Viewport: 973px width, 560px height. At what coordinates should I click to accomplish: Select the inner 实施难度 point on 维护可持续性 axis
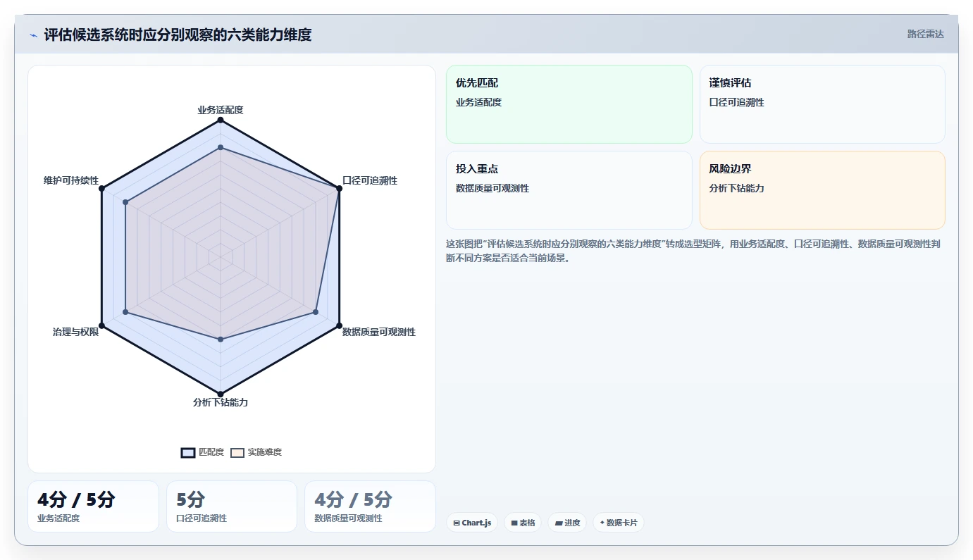click(125, 202)
